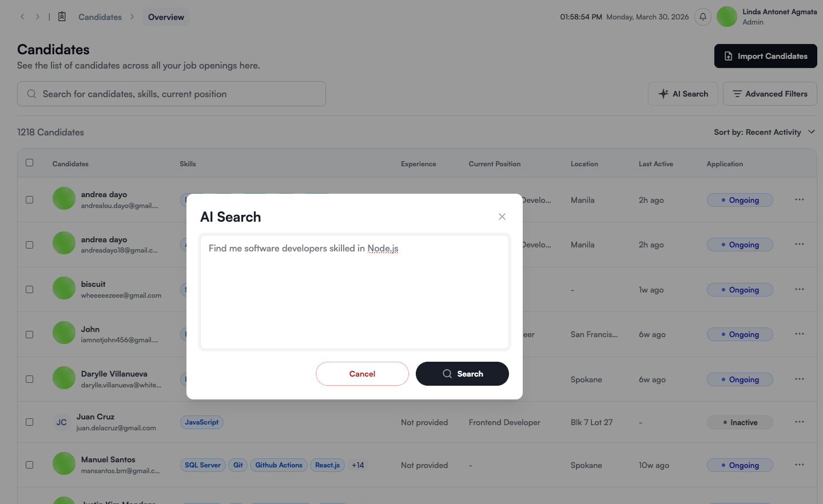Click Linda Antonet Agmata's profile avatar
This screenshot has height=504, width=823.
[727, 17]
